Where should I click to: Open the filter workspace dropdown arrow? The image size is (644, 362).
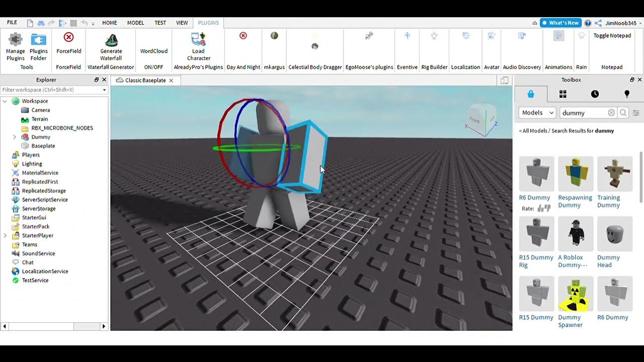tap(104, 90)
